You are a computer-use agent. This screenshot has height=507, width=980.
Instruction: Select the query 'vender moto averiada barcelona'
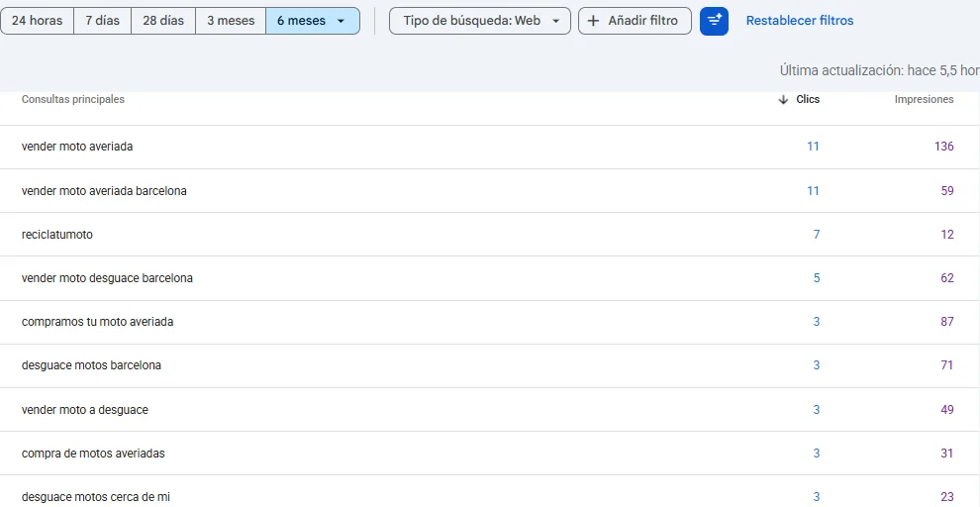click(x=104, y=191)
